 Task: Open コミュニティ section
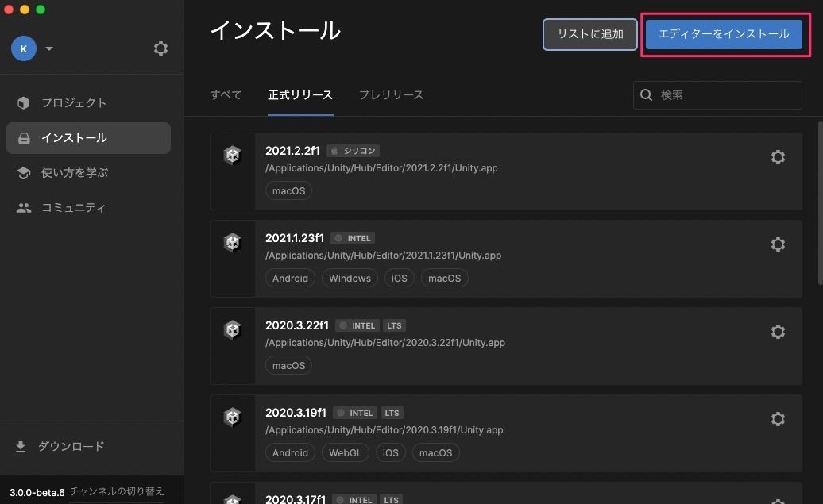coord(88,208)
